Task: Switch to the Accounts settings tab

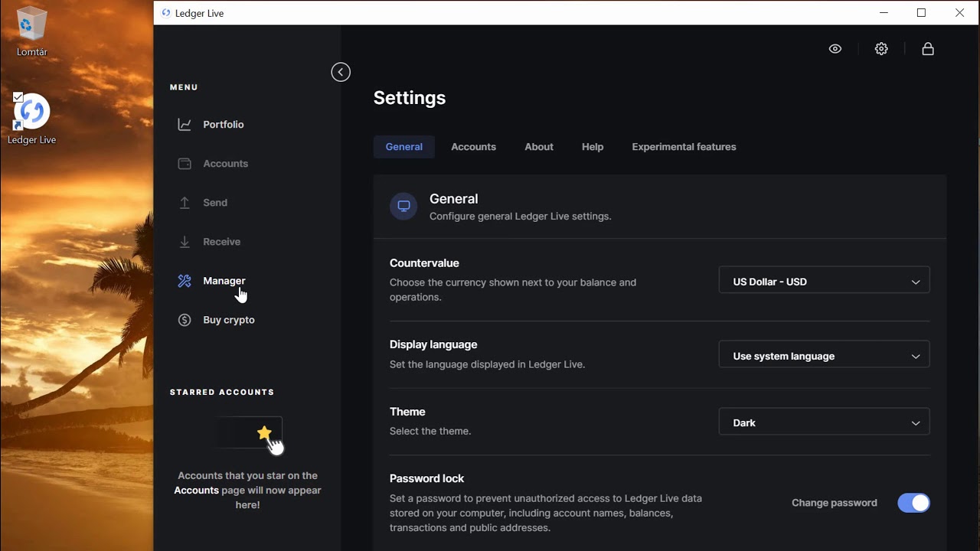Action: (473, 147)
